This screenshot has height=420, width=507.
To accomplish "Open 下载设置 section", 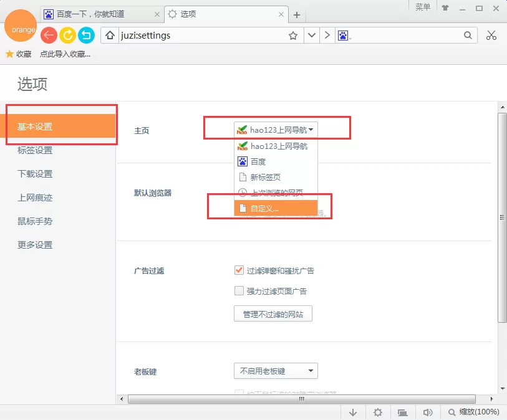I will pyautogui.click(x=35, y=174).
